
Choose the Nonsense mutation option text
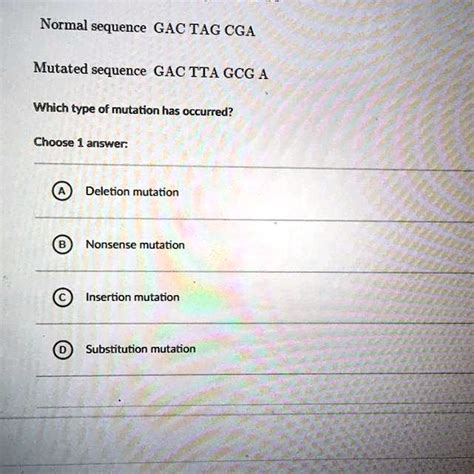135,245
